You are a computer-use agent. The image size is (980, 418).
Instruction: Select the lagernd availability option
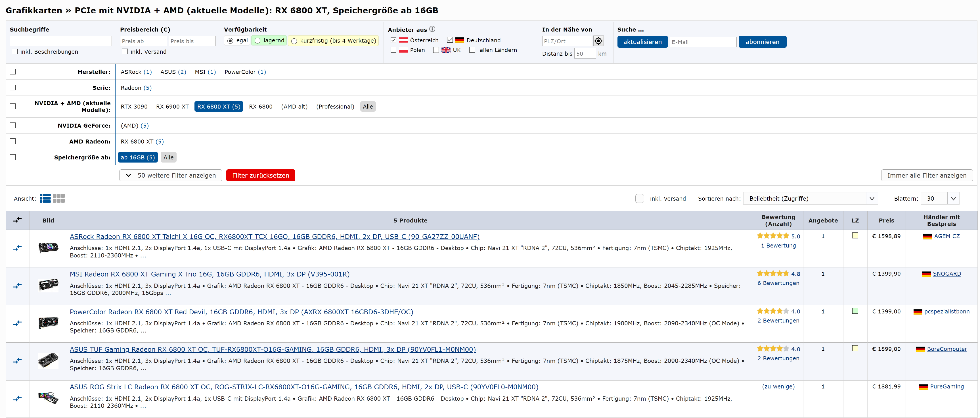pos(257,41)
